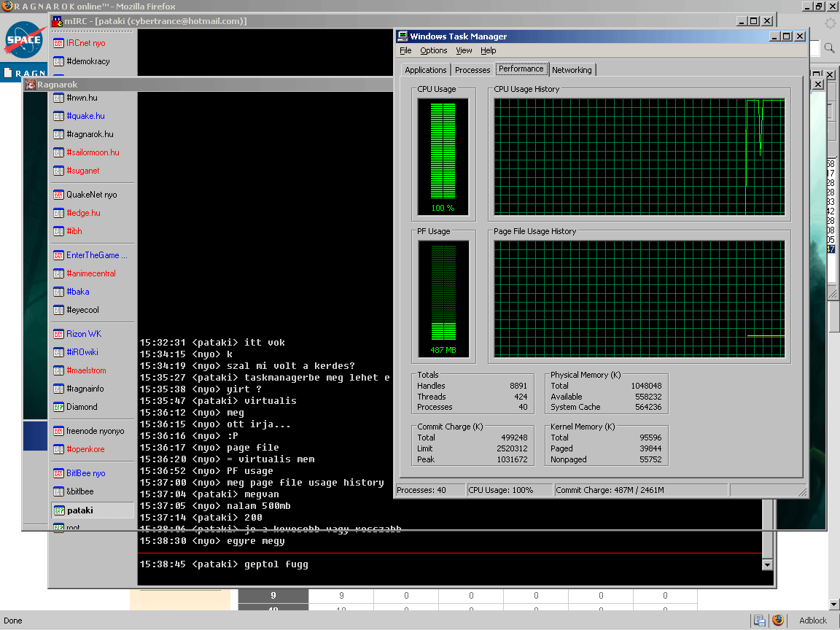The width and height of the screenshot is (840, 630).
Task: Select the Performance tab
Action: click(521, 69)
